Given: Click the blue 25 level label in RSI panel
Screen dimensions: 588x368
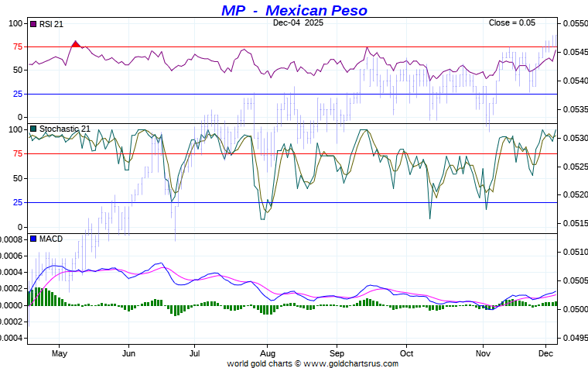Looking at the screenshot, I should [x=18, y=94].
